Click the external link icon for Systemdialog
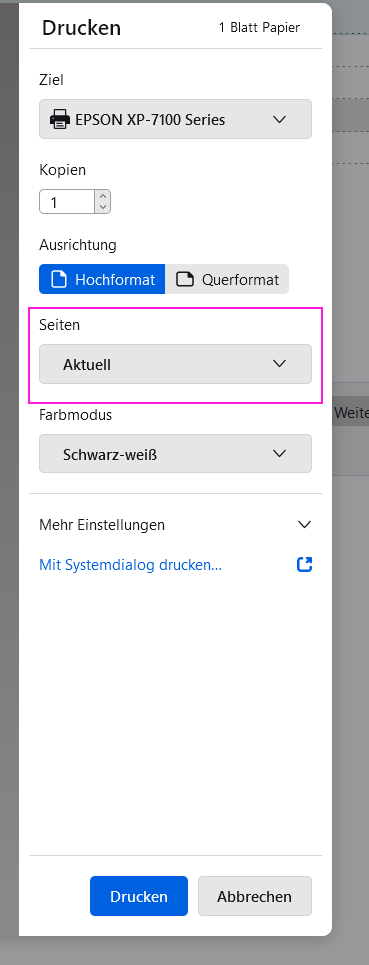Screen dimensions: 369x965 coord(304,564)
